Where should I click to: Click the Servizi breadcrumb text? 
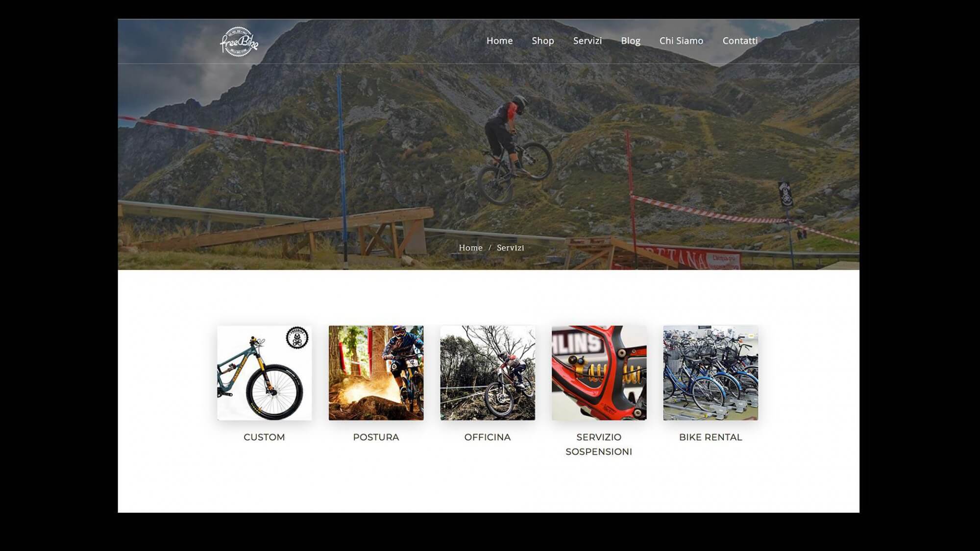[511, 248]
